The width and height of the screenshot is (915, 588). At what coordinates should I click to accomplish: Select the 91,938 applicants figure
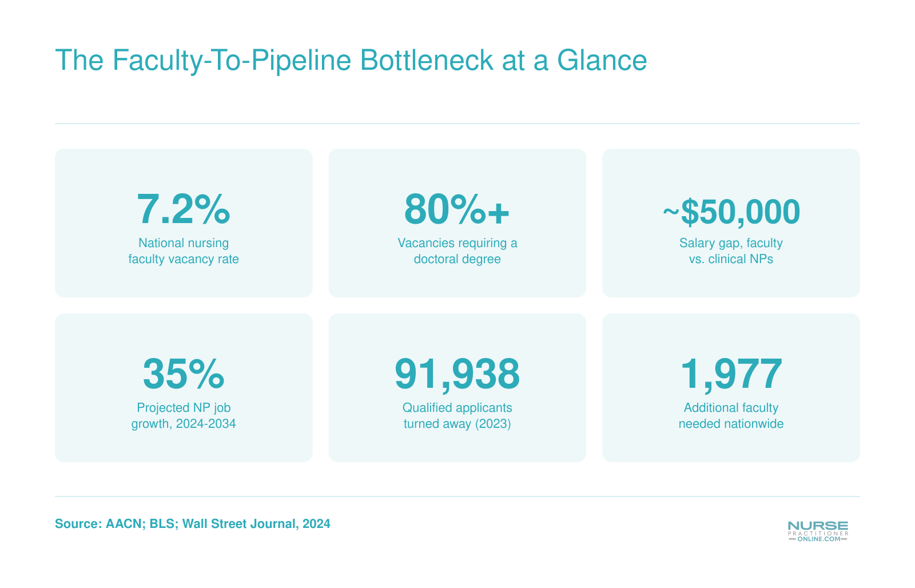pyautogui.click(x=457, y=374)
